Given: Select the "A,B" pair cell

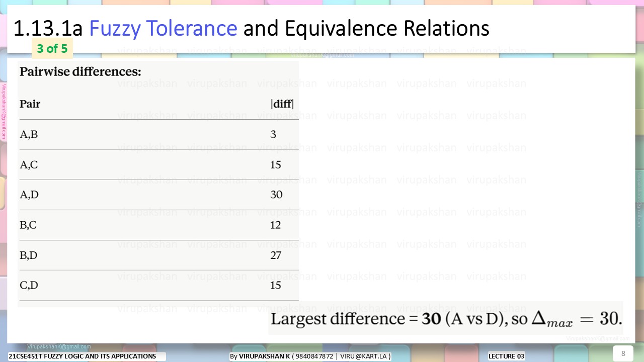Looking at the screenshot, I should tap(29, 135).
